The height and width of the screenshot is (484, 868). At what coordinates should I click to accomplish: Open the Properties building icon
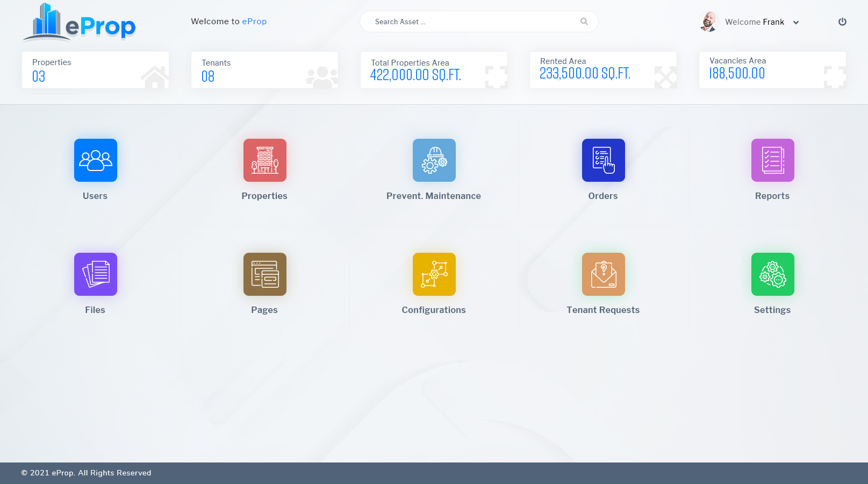[264, 160]
